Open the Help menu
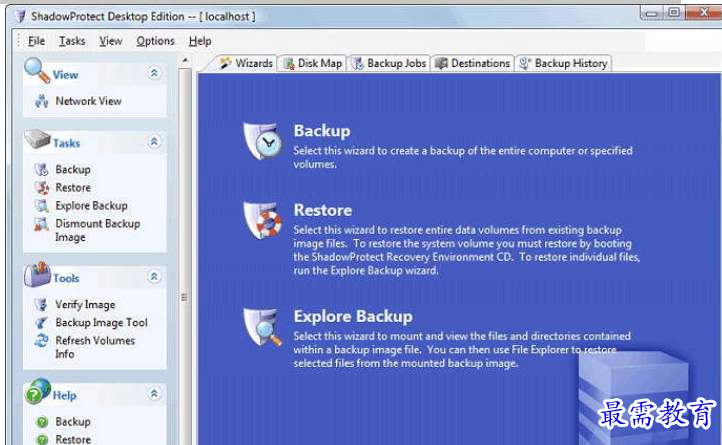Viewport: 722px width, 445px height. (200, 41)
